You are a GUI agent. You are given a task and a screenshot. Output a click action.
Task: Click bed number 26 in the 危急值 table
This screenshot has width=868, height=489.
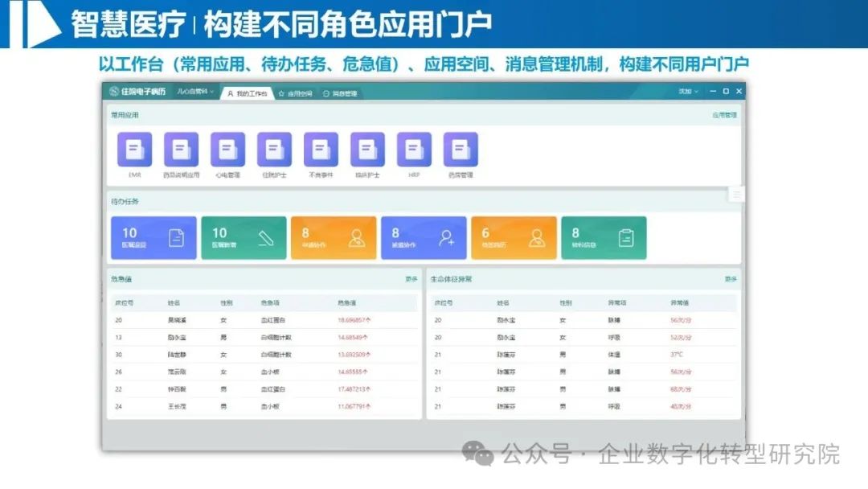tap(118, 372)
